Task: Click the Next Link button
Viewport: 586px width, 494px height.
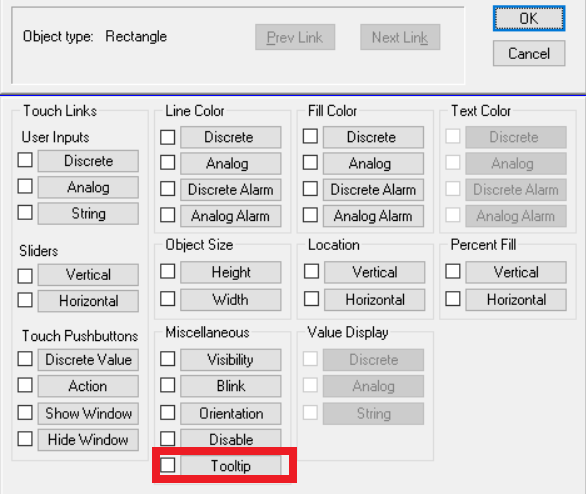Action: pos(400,37)
